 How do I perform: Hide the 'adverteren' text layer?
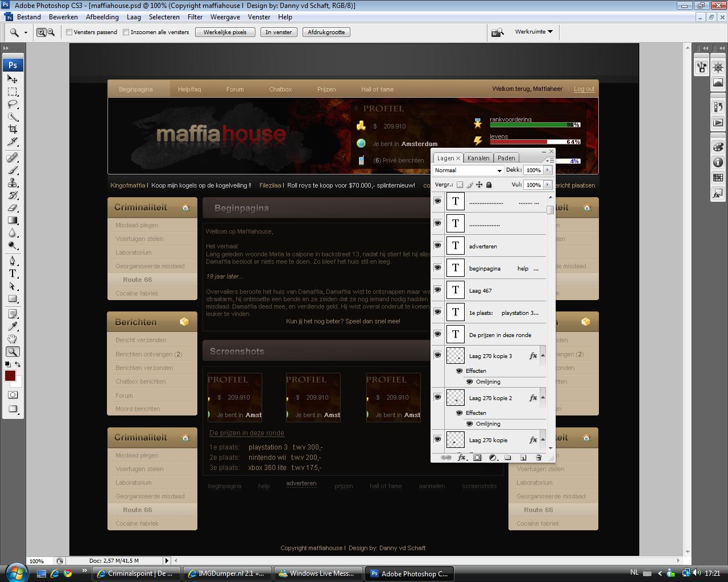click(x=437, y=246)
